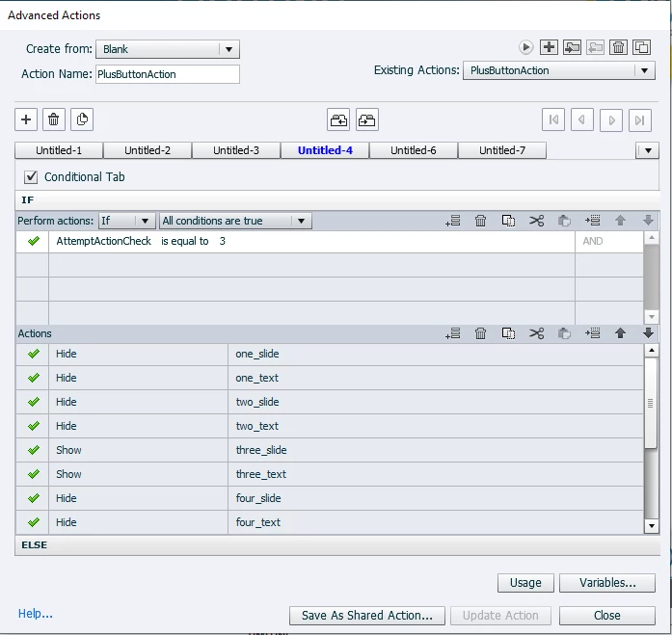Cut selected action with scissors icon
Screen dimensions: 672x635
click(x=536, y=333)
